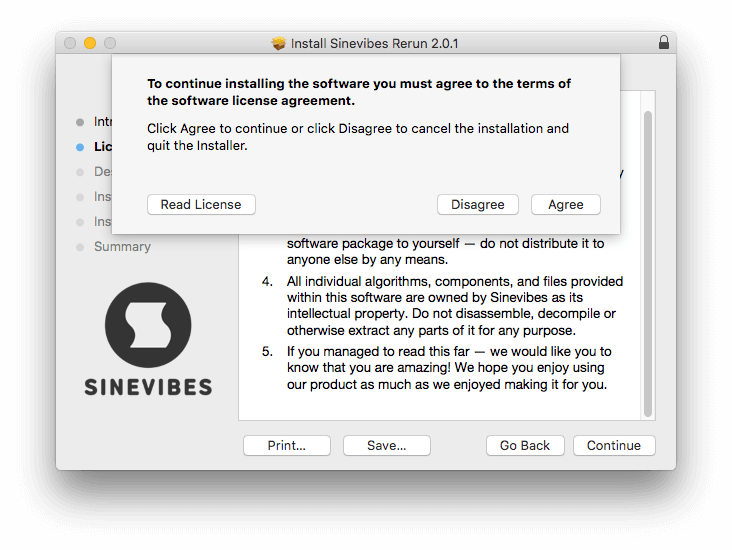Click the Print... button
Viewport: 732px width, 550px height.
tap(287, 445)
